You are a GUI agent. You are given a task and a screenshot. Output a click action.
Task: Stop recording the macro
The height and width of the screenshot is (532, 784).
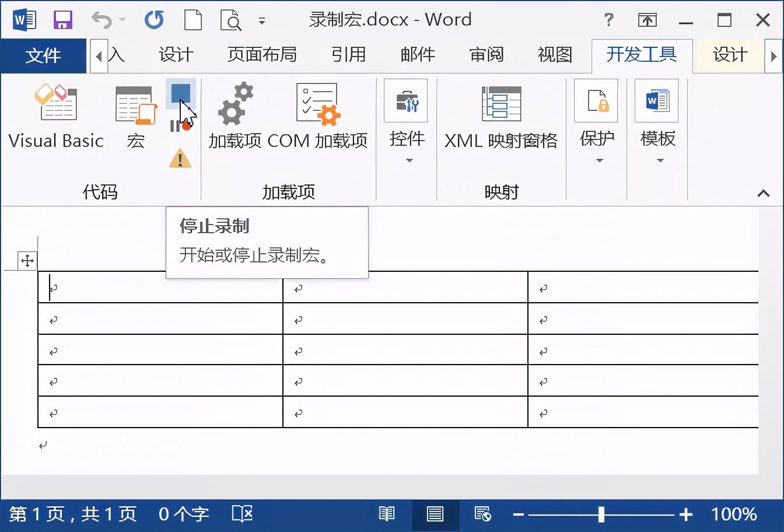pyautogui.click(x=180, y=94)
